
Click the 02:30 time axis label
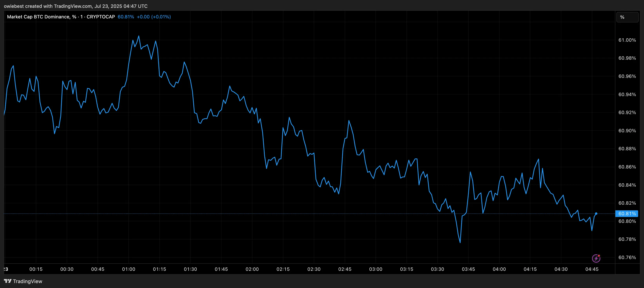click(314, 269)
